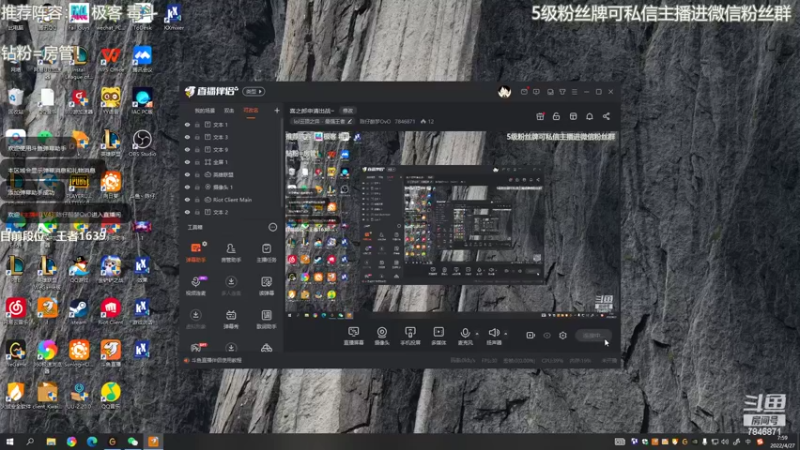Screen dimensions: 800x450
Task: Click the padlock icon above preview
Action: pos(556,116)
